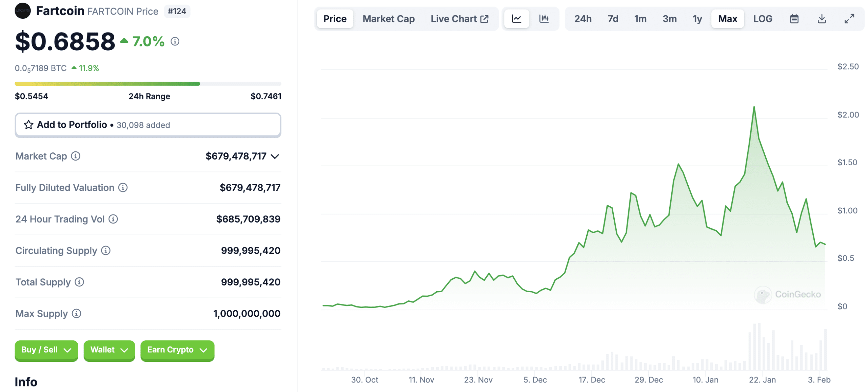Show Max Supply info icon

(x=77, y=314)
